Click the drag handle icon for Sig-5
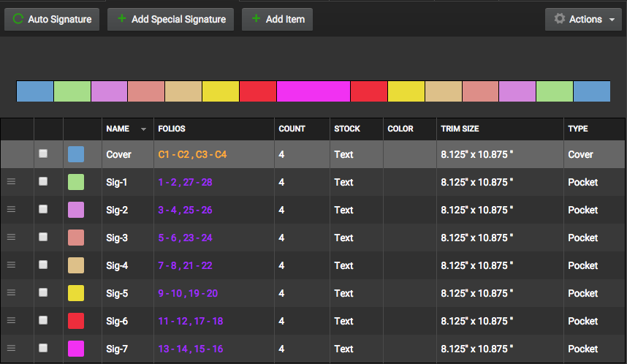This screenshot has height=364, width=627. click(11, 293)
